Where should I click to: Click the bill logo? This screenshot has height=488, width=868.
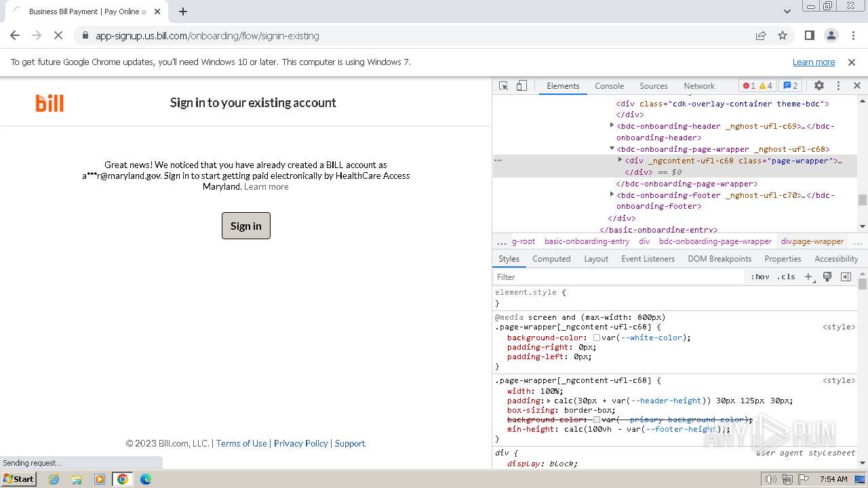click(50, 103)
